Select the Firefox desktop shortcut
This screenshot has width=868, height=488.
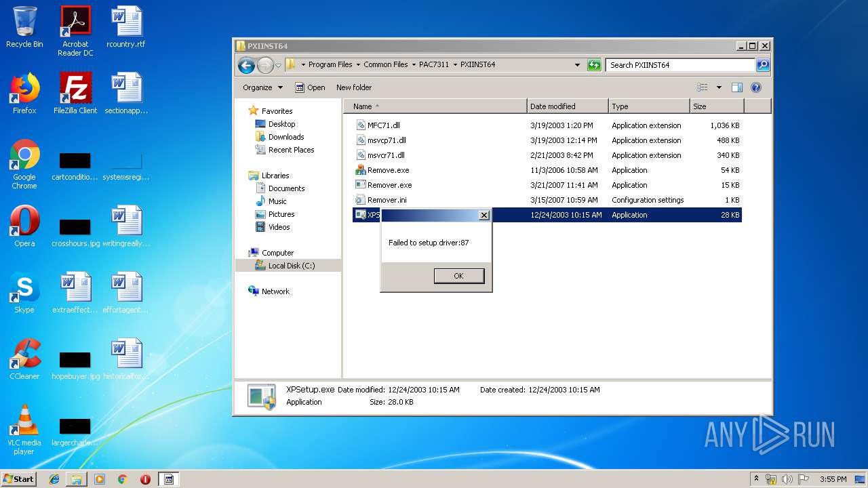24,94
